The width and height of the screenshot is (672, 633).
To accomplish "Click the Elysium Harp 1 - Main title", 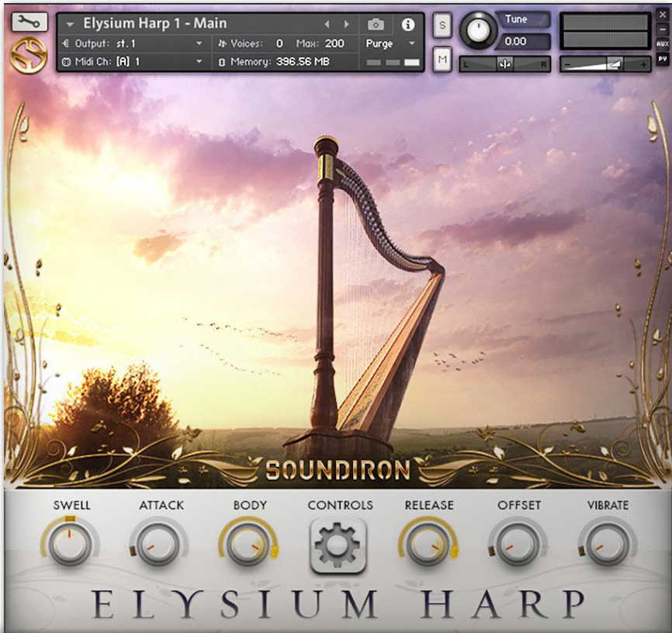I will 155,24.
